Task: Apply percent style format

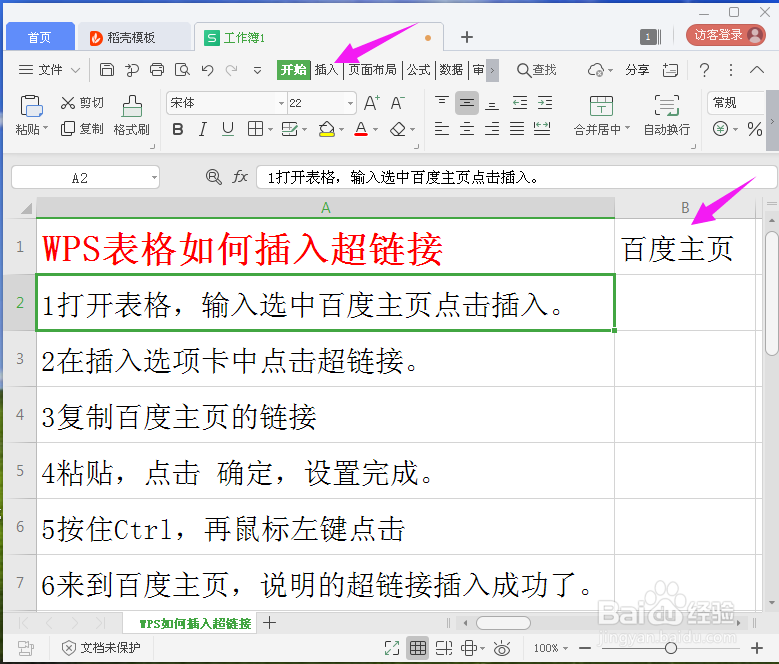Action: click(x=755, y=129)
